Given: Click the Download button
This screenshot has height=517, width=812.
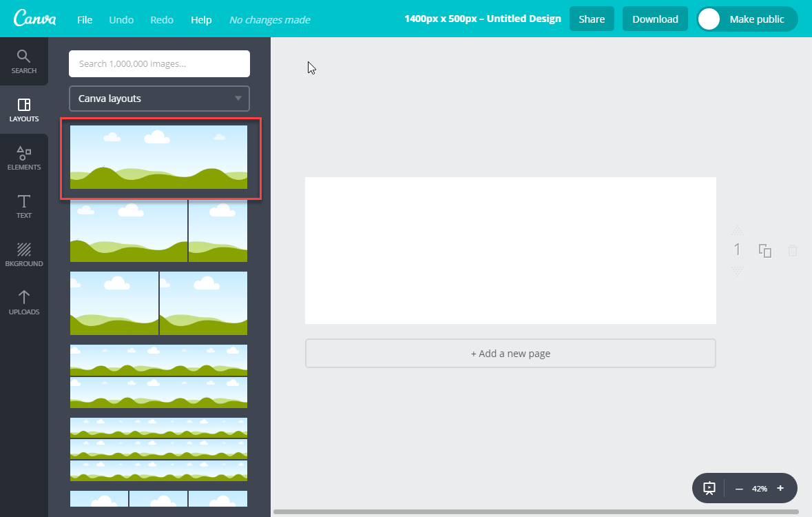Looking at the screenshot, I should point(655,19).
